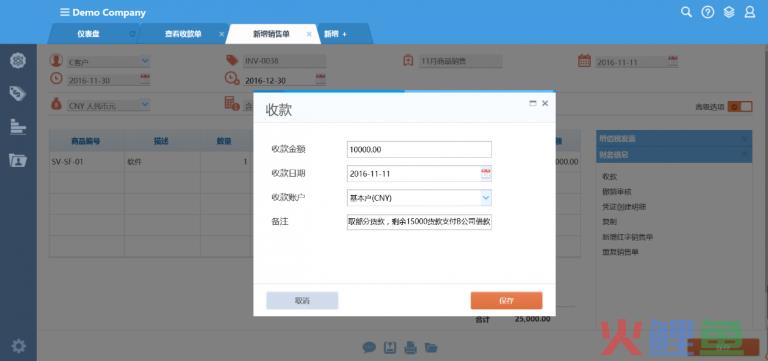Maximize the 收款 dialog

(x=533, y=103)
